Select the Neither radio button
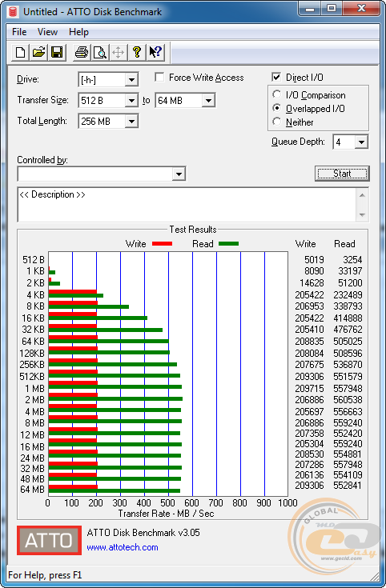 click(277, 122)
